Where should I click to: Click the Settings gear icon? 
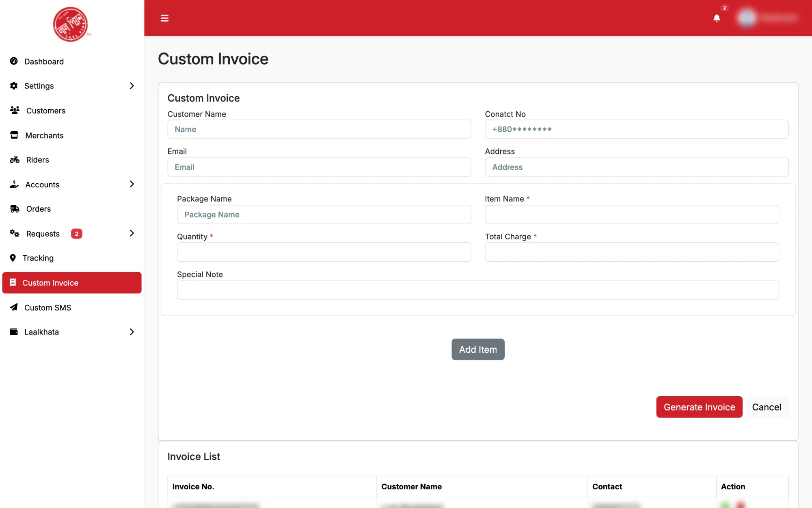point(14,86)
